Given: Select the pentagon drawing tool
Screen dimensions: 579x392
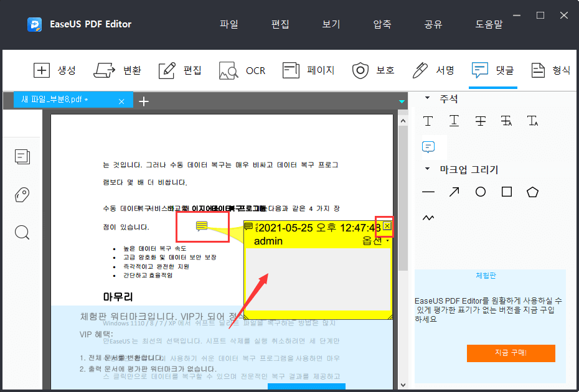Looking at the screenshot, I should point(532,192).
